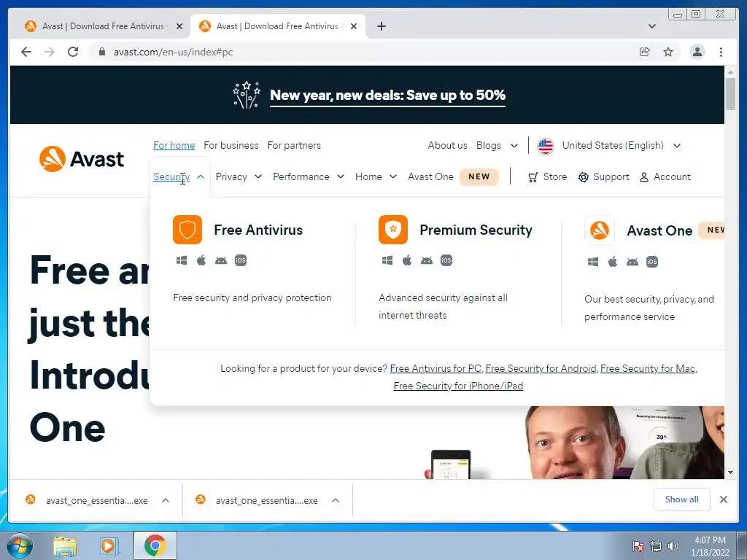The image size is (747, 560).
Task: Click the Android icon under Avast One
Action: [x=632, y=262]
